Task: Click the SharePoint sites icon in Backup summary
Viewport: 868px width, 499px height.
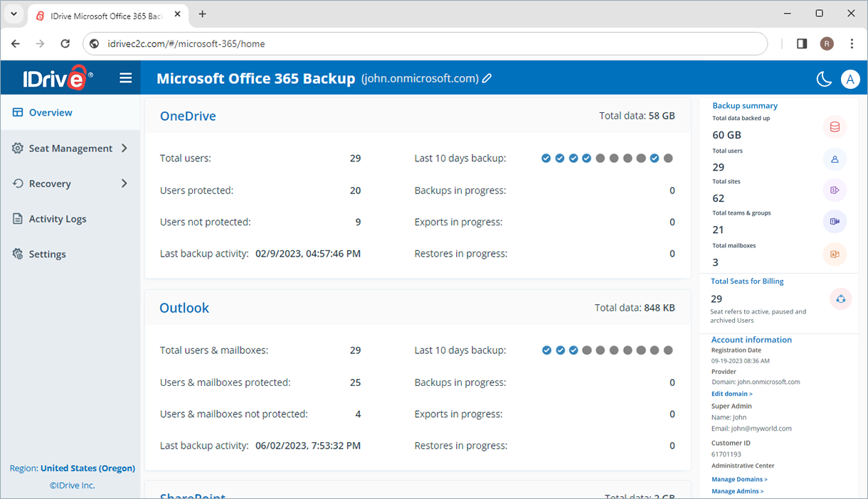Action: coord(834,190)
